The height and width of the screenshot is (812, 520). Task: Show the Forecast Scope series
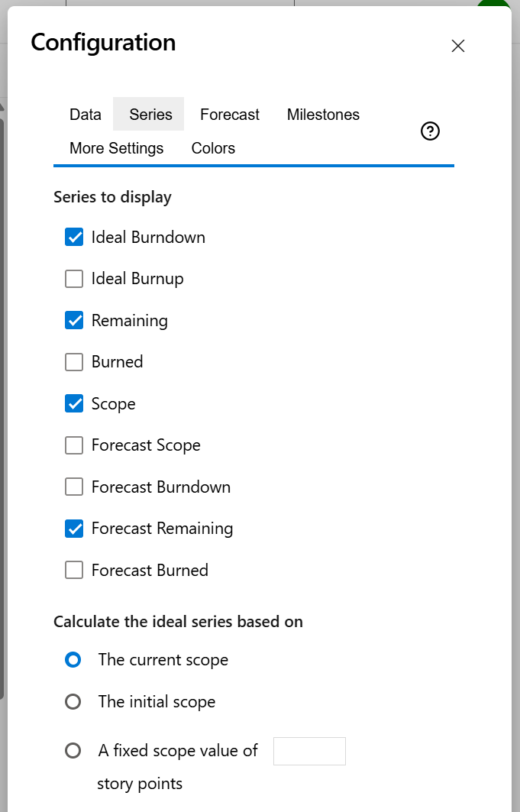tap(73, 445)
